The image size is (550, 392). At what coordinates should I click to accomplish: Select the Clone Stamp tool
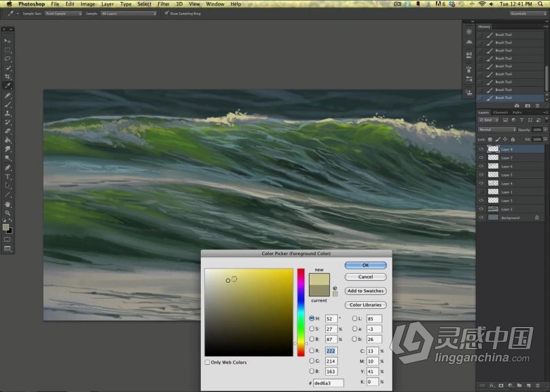pyautogui.click(x=7, y=113)
